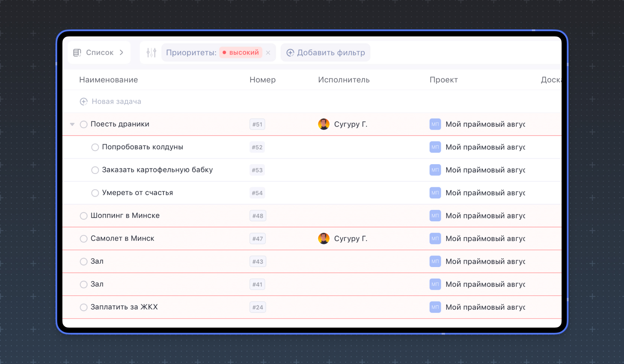Open the Попробовать колдуны task title
The width and height of the screenshot is (624, 364).
[143, 147]
